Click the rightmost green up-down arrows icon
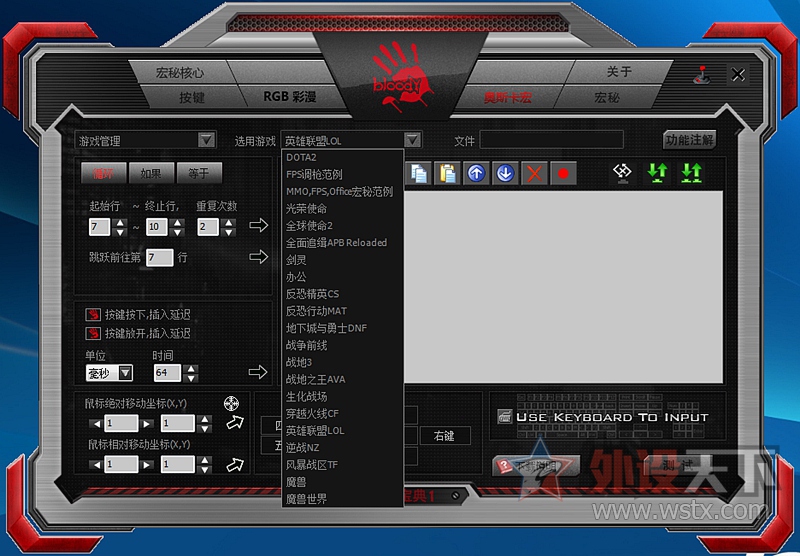This screenshot has width=800, height=556. tap(691, 172)
